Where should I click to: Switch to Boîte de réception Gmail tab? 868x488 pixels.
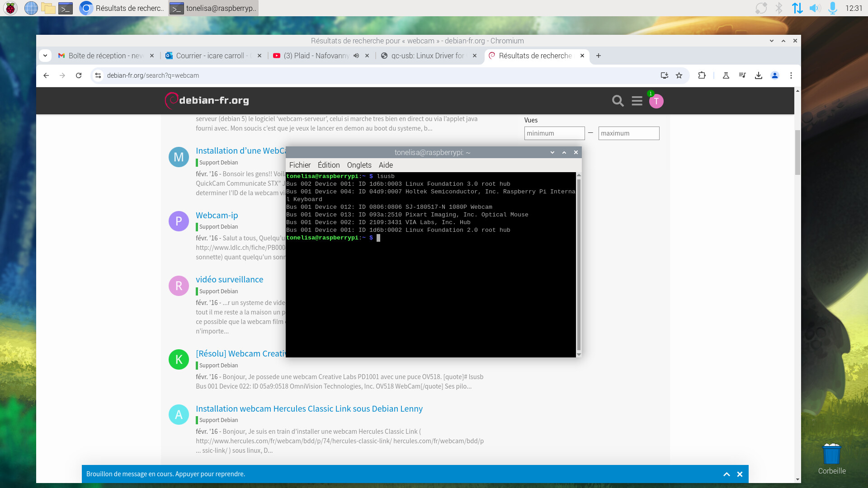pyautogui.click(x=105, y=56)
